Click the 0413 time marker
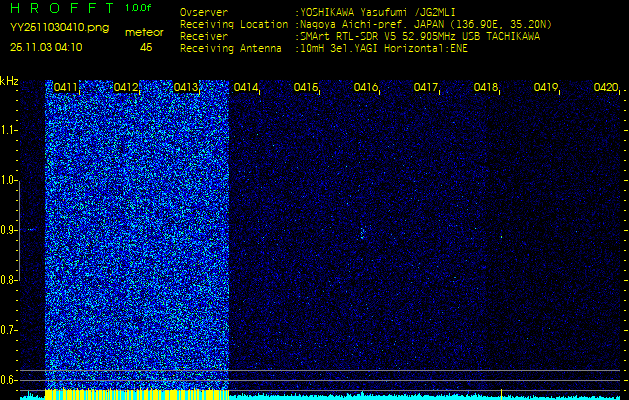Viewport: 629px width, 400px height. click(x=186, y=87)
